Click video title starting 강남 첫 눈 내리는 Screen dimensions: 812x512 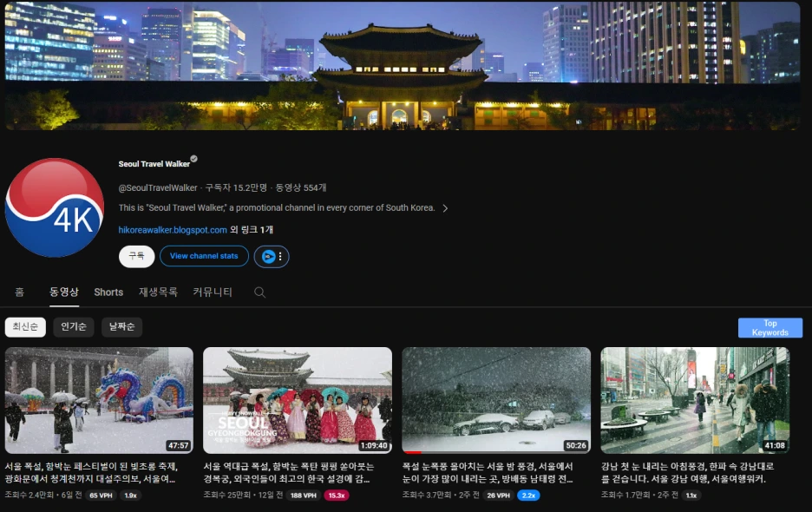tap(687, 473)
